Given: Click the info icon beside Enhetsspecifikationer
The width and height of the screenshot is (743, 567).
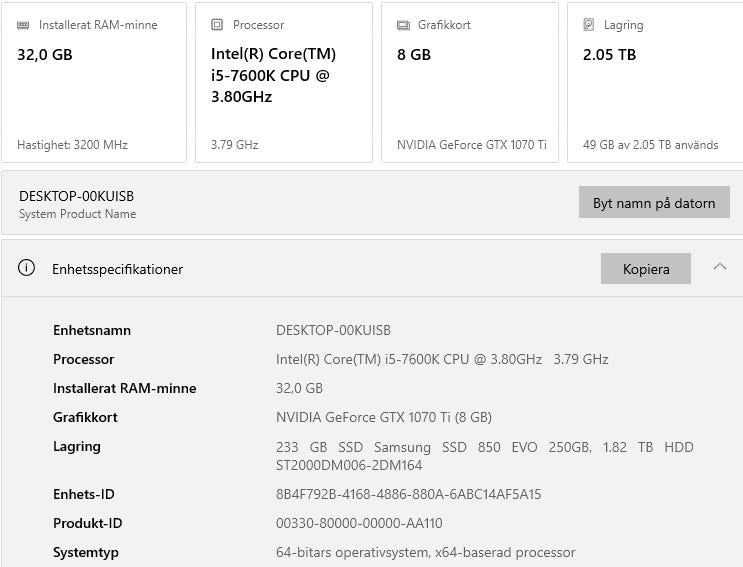Looking at the screenshot, I should [x=26, y=268].
